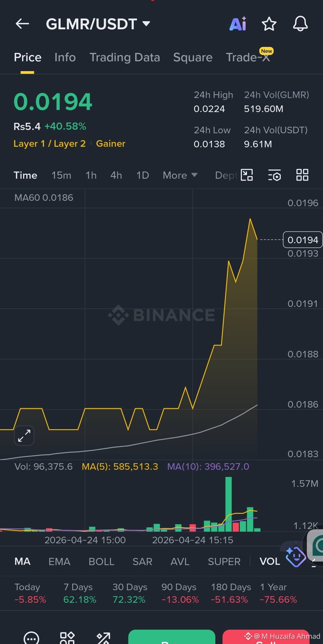Tap the 7 Days 62.18% performance
Viewport: 323px width, 644px height.
point(80,593)
